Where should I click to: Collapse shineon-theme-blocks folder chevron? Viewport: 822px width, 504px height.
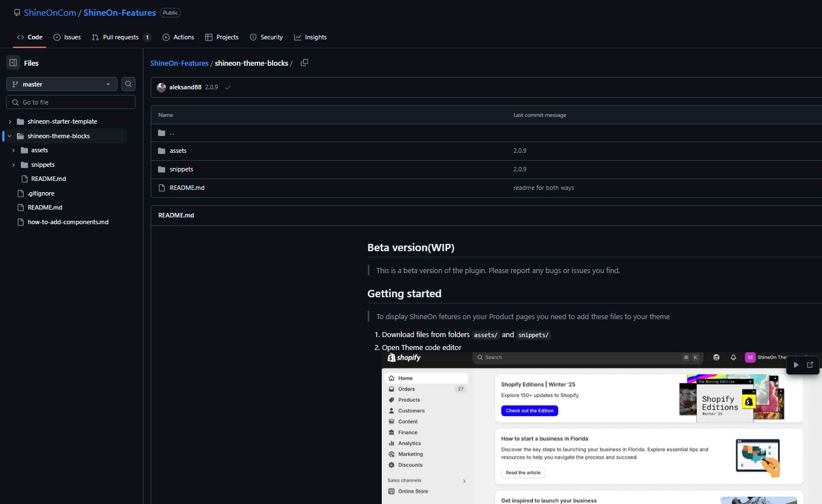10,136
